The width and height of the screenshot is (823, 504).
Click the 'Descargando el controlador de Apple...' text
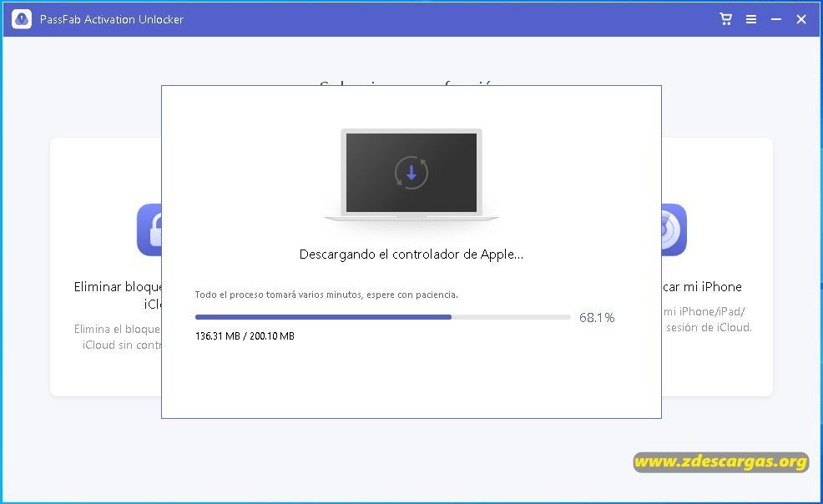point(411,255)
